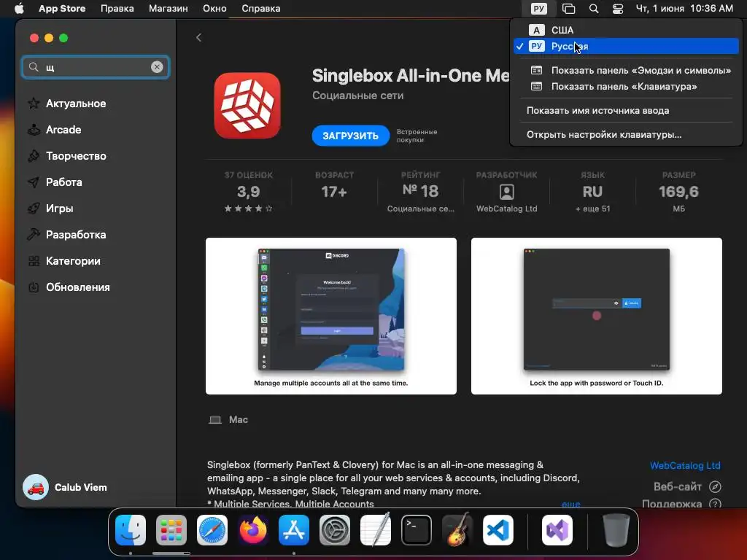
Task: Open the Apple menu
Action: (19, 9)
